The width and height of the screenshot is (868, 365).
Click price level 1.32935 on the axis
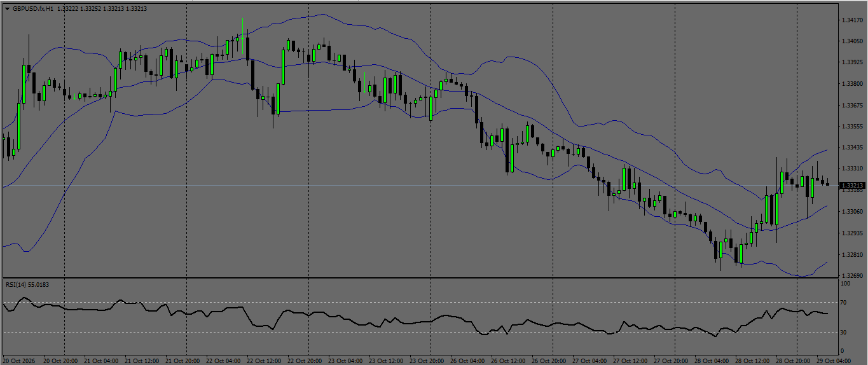click(x=851, y=233)
